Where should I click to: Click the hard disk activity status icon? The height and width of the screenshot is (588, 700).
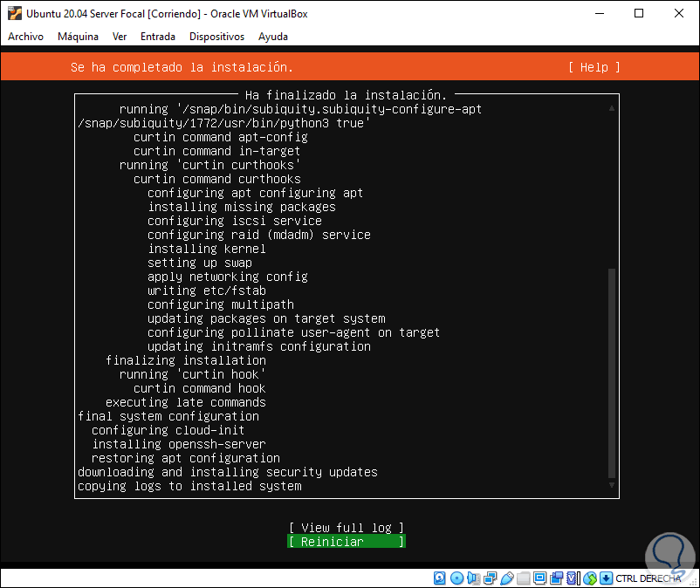[x=440, y=578]
